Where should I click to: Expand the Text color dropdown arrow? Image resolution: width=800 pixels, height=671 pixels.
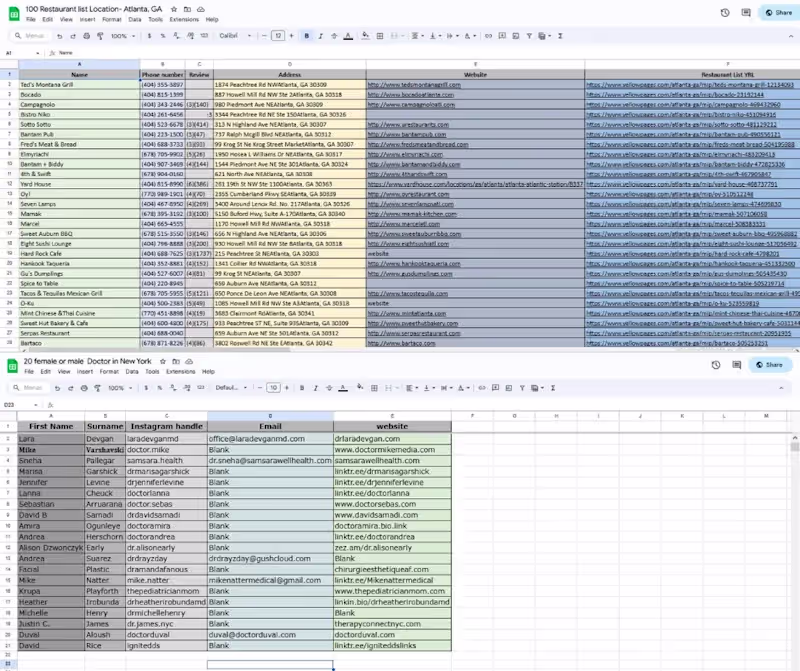pyautogui.click(x=352, y=37)
